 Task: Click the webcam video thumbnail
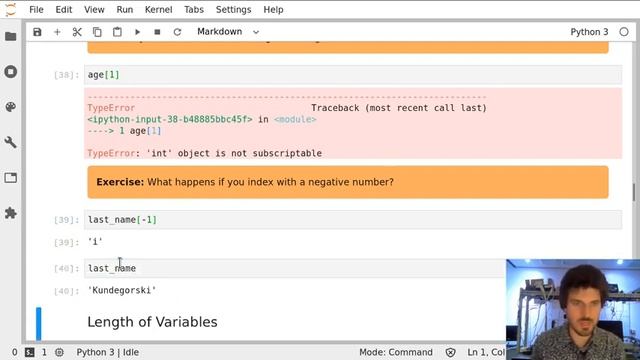click(x=573, y=309)
